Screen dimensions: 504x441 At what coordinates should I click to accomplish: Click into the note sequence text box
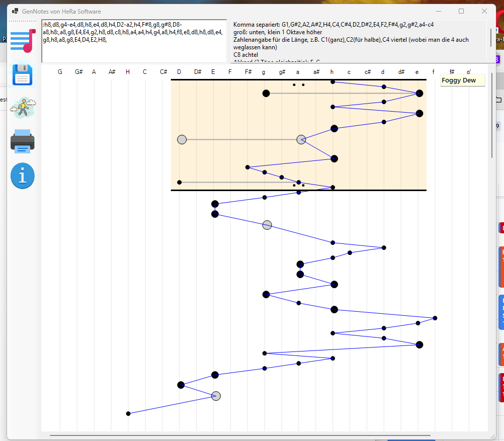tap(134, 41)
